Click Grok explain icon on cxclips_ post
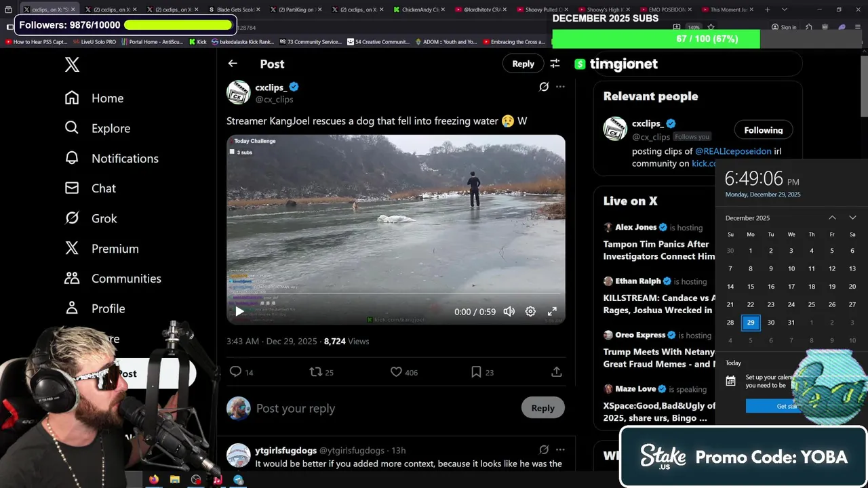 [544, 87]
